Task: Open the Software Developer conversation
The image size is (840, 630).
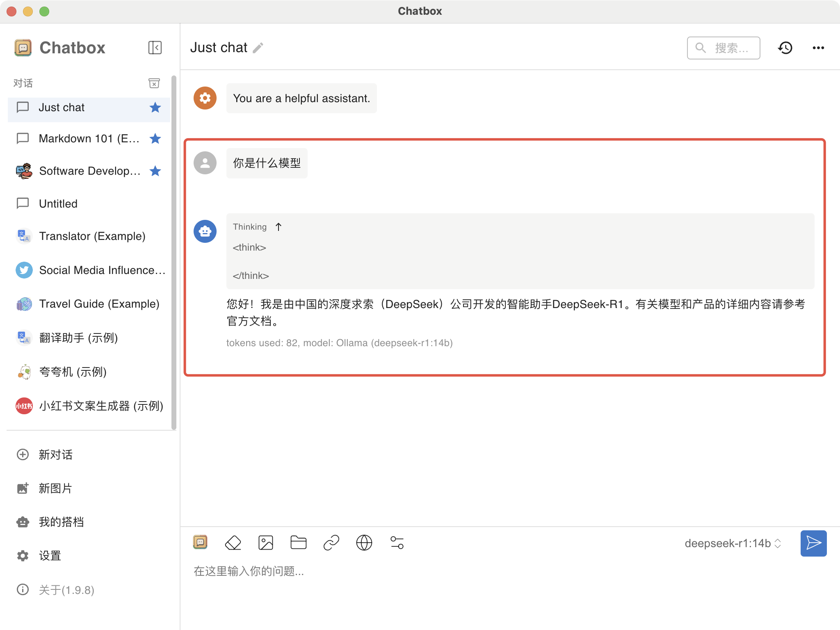Action: coord(89,171)
